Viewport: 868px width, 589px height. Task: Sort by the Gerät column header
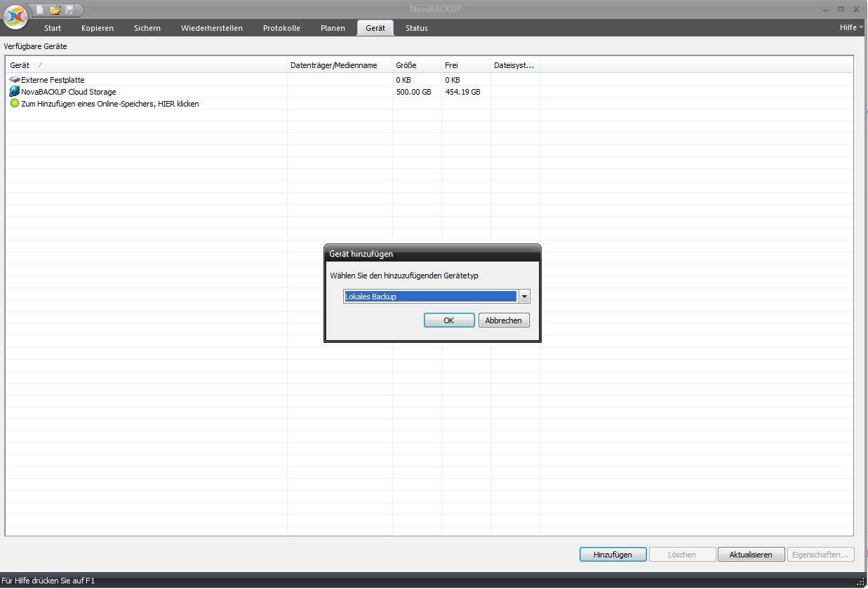pyautogui.click(x=147, y=65)
